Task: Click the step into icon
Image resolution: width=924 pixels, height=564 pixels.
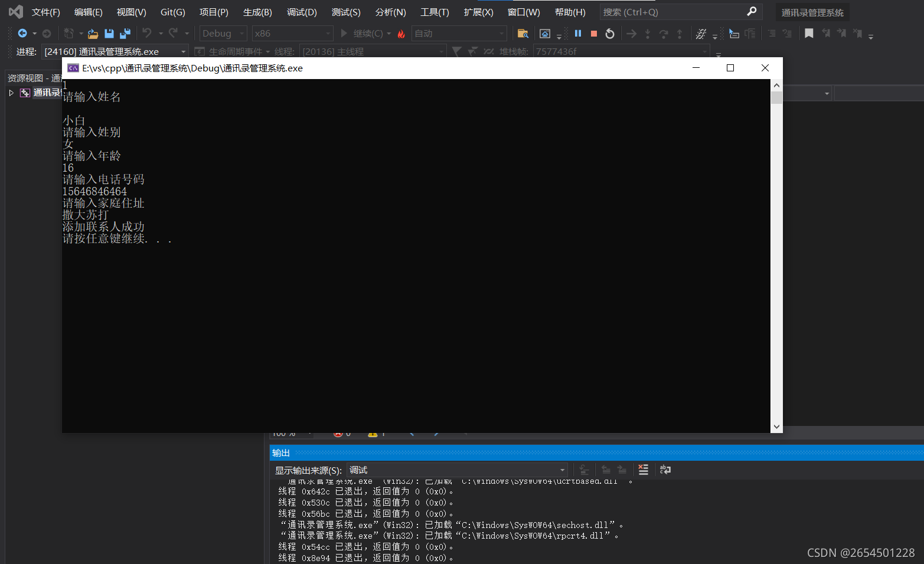Action: coord(648,34)
